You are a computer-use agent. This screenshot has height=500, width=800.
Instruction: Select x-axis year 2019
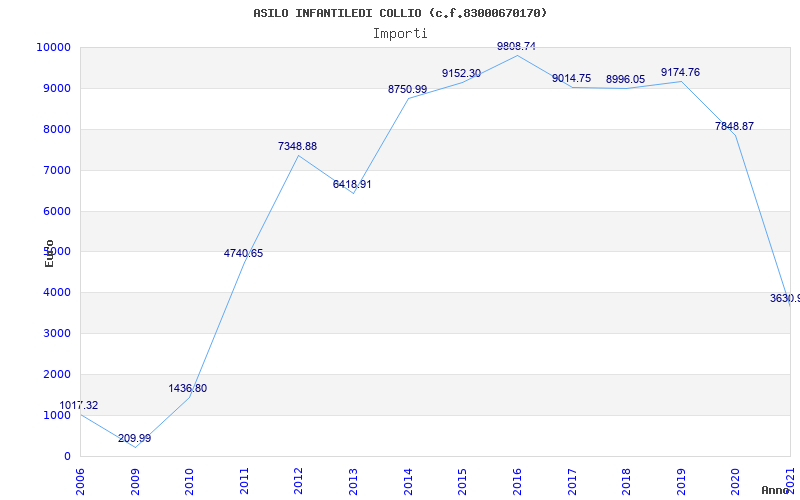[x=681, y=482]
